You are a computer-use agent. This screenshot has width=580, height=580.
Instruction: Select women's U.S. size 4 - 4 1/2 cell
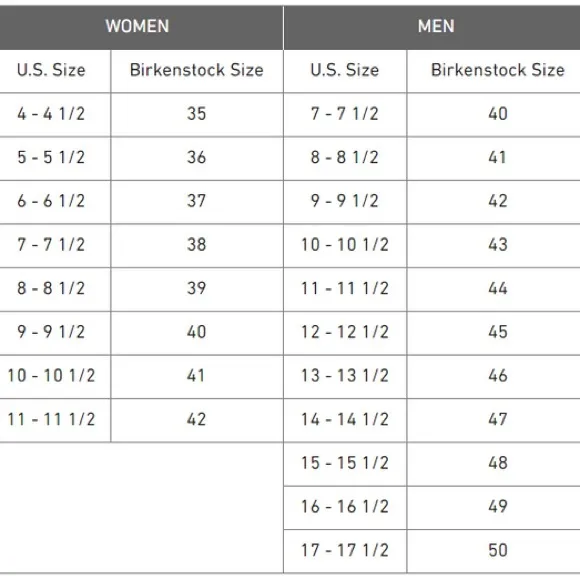[55, 115]
